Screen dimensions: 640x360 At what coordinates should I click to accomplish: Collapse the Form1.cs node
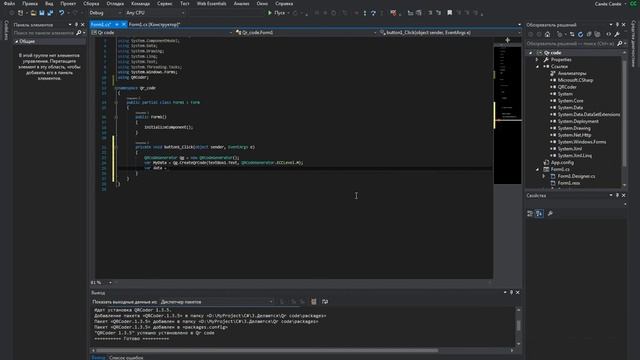(x=537, y=169)
